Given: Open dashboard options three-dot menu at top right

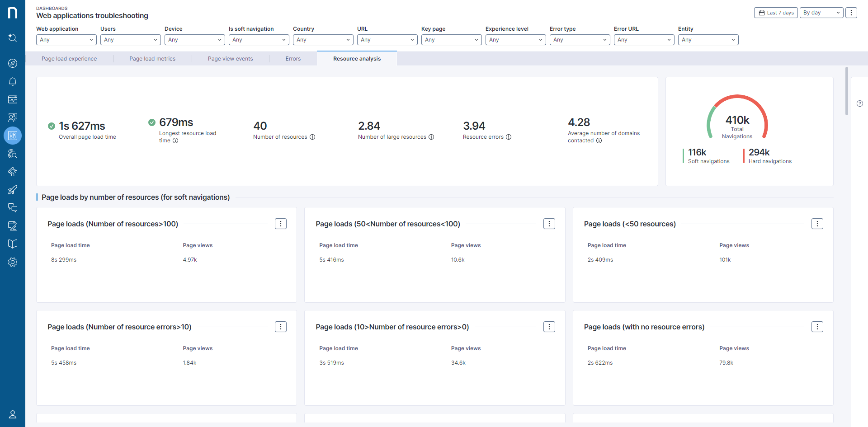Looking at the screenshot, I should coord(851,13).
